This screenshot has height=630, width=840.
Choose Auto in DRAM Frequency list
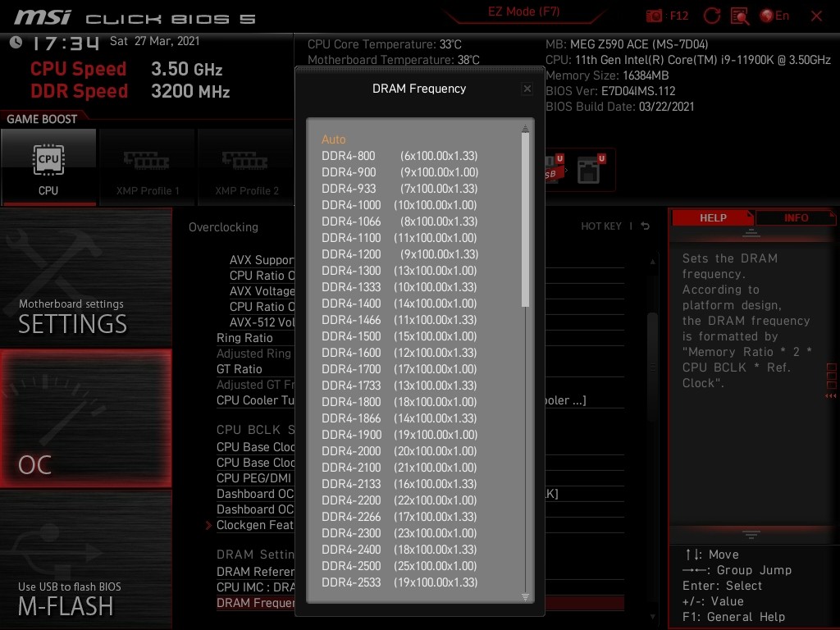[334, 139]
